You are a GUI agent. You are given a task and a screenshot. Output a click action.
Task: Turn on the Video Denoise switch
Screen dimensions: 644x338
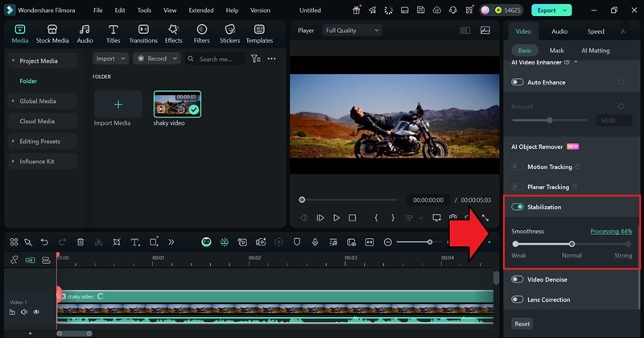click(x=518, y=279)
